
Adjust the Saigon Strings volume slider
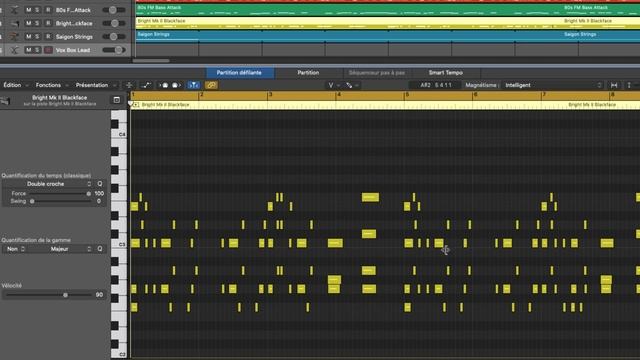(113, 37)
